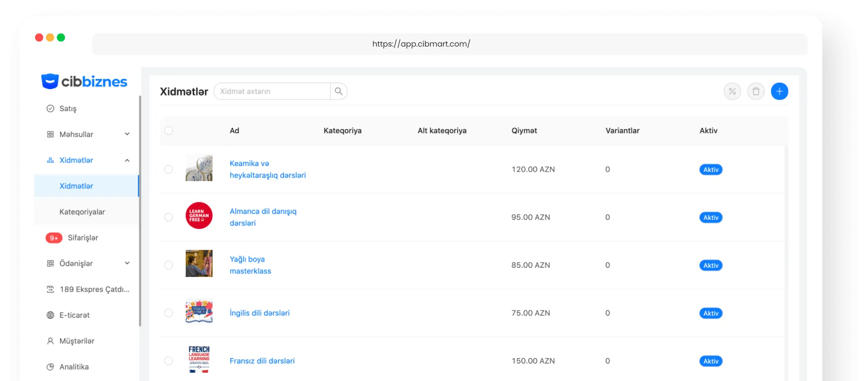Click the blue plus add service button

pyautogui.click(x=779, y=91)
